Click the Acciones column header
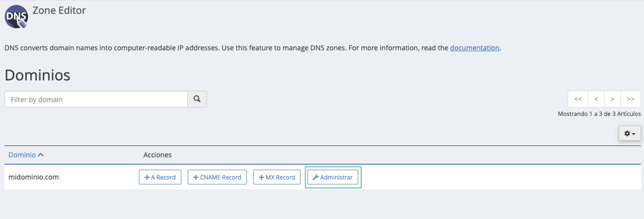Viewport: 644px width, 219px height. point(157,155)
